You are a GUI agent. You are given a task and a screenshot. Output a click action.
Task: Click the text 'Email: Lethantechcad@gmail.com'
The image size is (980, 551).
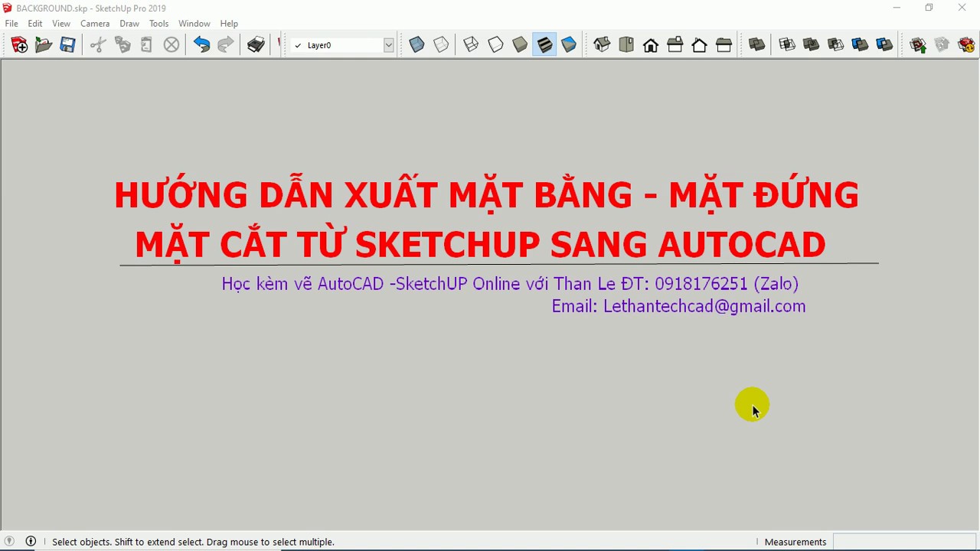[x=678, y=306]
